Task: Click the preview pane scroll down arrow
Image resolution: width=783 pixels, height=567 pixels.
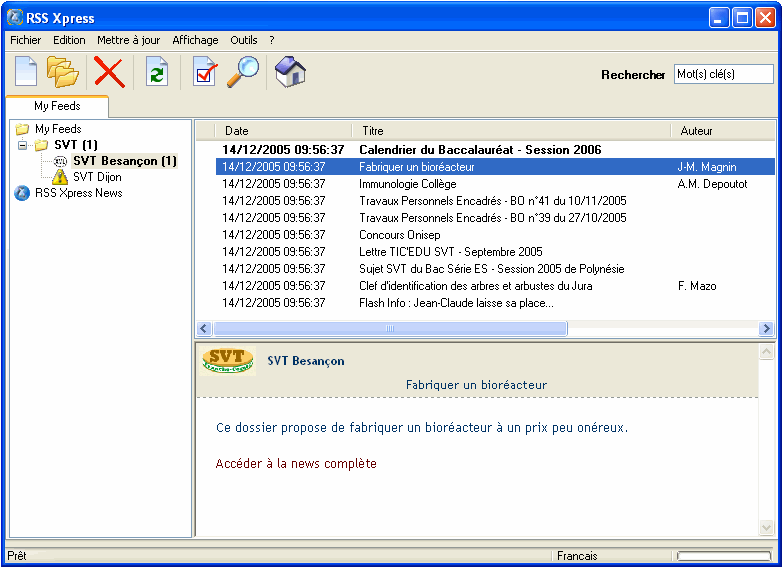Action: (766, 527)
